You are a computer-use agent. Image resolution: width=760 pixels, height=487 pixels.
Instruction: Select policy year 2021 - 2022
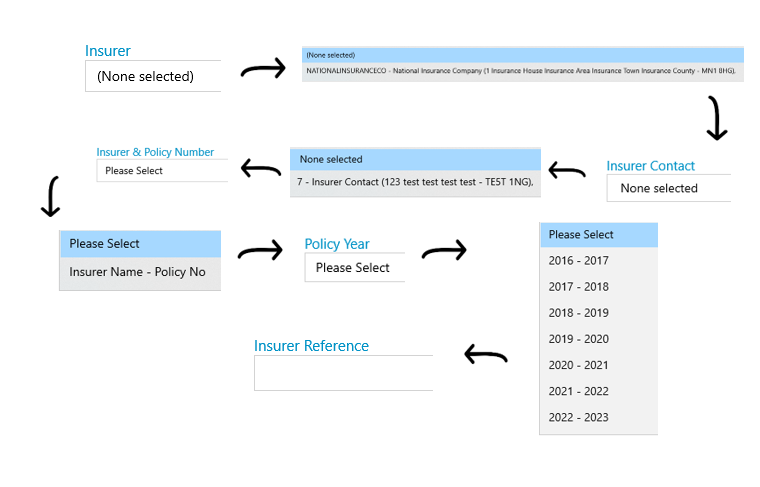(x=599, y=392)
